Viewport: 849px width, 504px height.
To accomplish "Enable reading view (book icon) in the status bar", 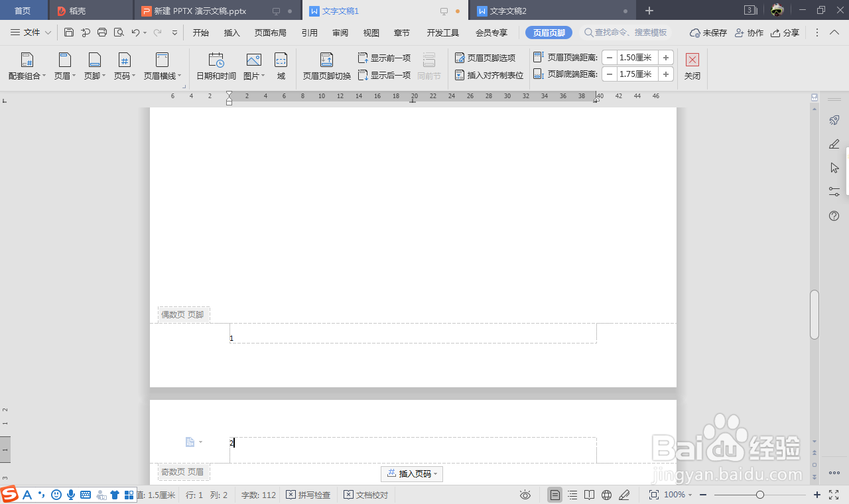I will click(590, 495).
